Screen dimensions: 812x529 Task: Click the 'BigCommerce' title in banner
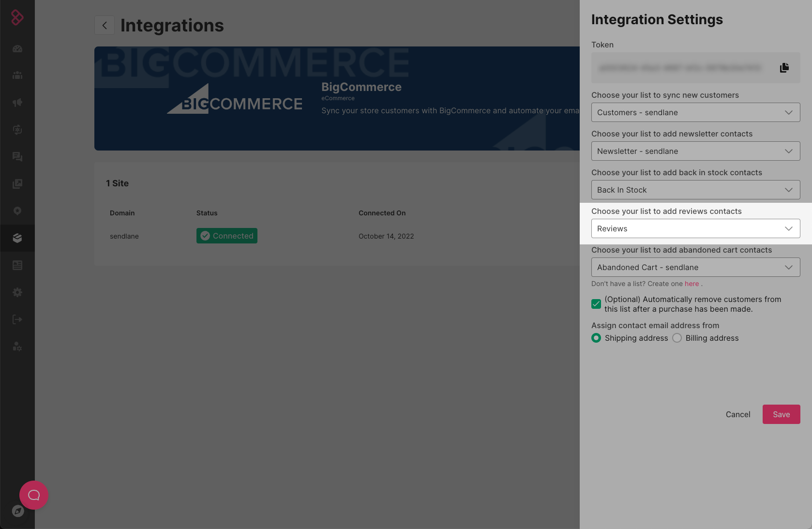point(361,87)
